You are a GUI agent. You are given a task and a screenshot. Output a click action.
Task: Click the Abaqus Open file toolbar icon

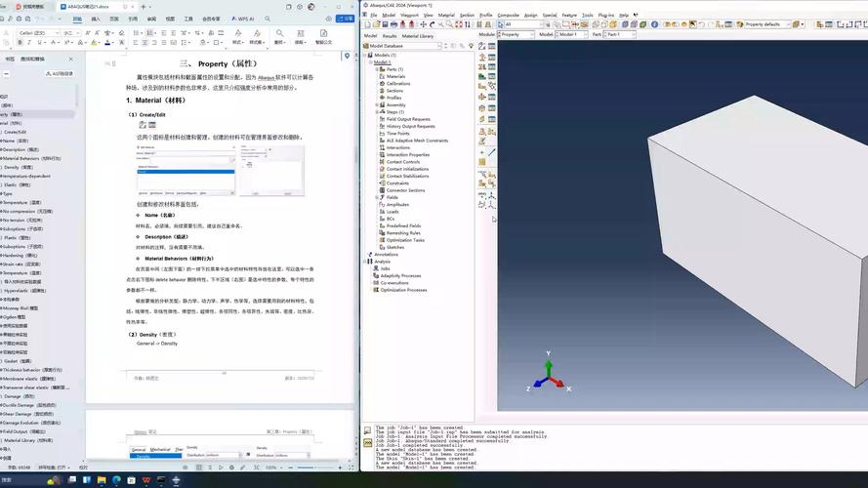point(377,24)
